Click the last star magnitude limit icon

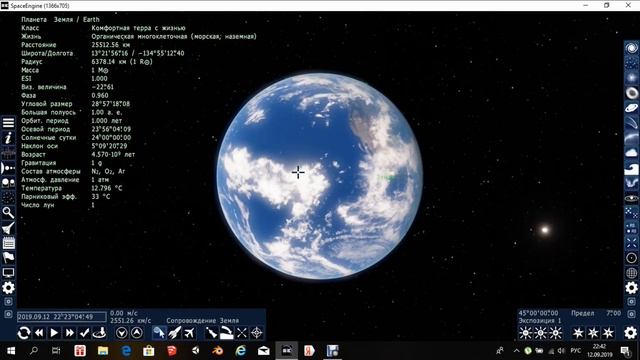pyautogui.click(x=608, y=333)
